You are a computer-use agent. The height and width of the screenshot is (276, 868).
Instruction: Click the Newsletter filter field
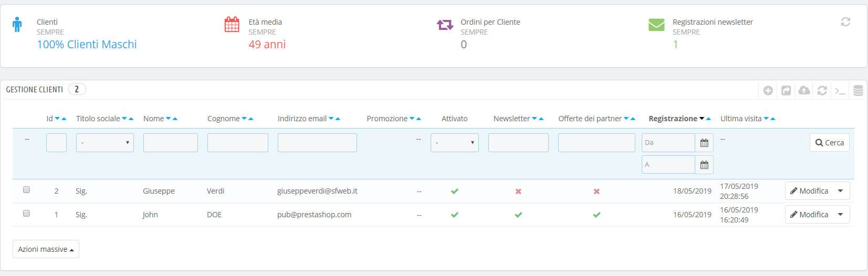(x=518, y=143)
